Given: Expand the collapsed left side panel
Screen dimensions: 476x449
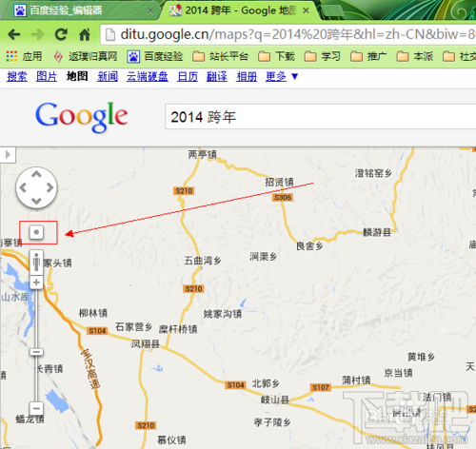Looking at the screenshot, I should click(8, 155).
